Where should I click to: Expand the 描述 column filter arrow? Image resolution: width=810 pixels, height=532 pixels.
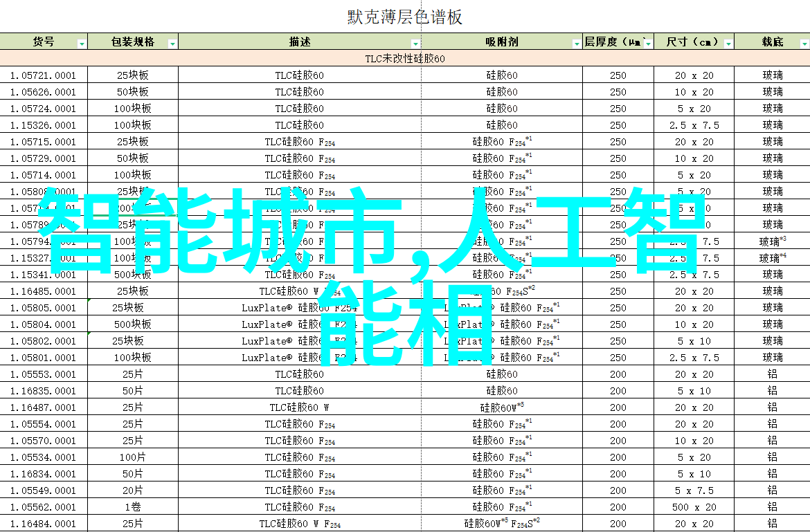click(x=415, y=44)
